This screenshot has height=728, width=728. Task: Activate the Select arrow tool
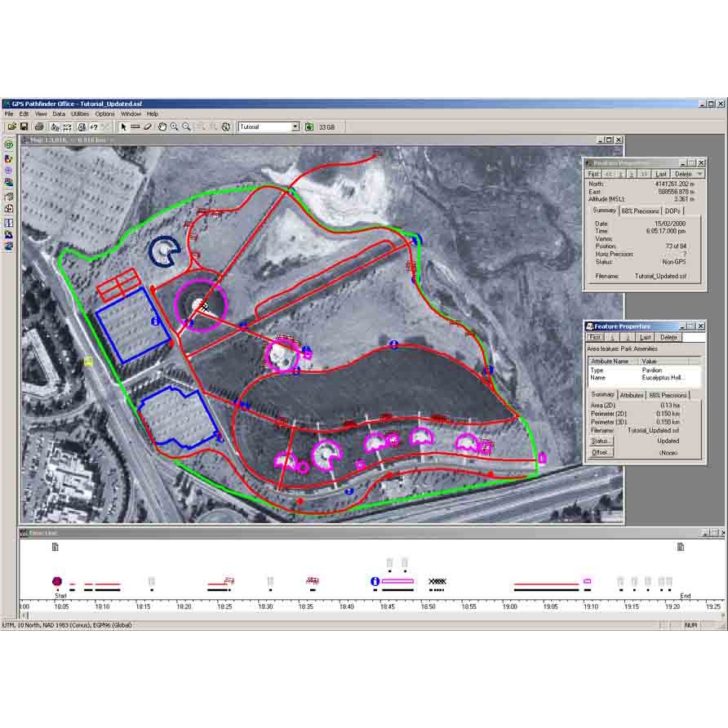(x=123, y=127)
